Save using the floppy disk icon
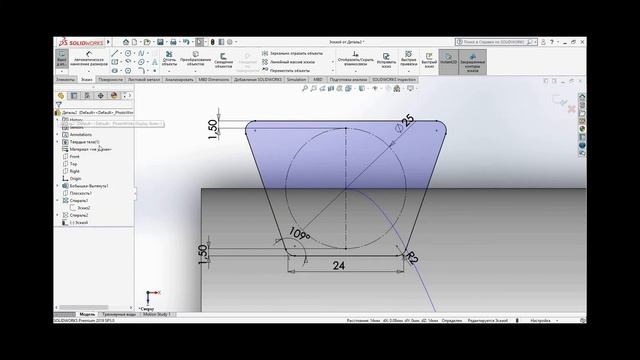The width and height of the screenshot is (640, 360). point(160,42)
